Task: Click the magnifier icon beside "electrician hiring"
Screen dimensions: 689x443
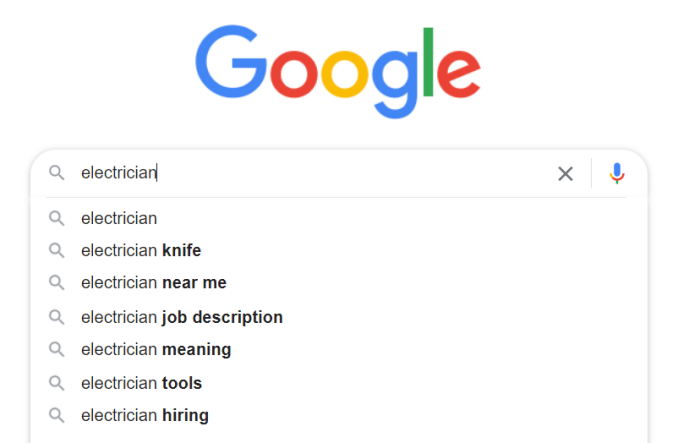Action: pyautogui.click(x=57, y=415)
